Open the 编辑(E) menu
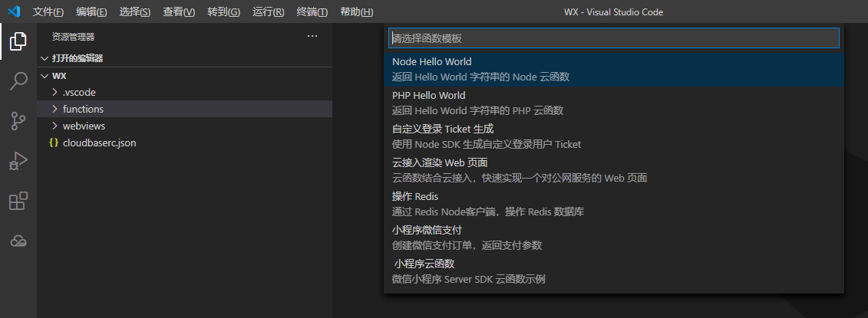This screenshot has width=868, height=318. click(91, 11)
